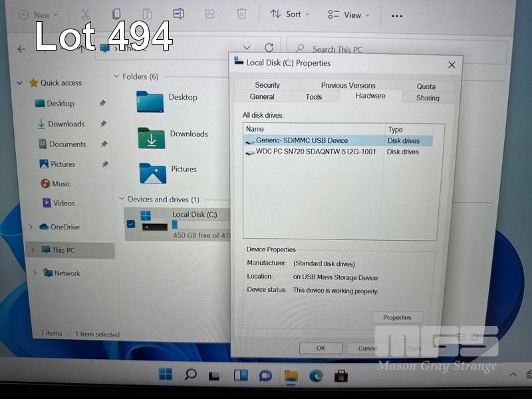The width and height of the screenshot is (532, 399).
Task: Toggle the Local Disk (C:) selection checkbox
Action: pyautogui.click(x=130, y=225)
